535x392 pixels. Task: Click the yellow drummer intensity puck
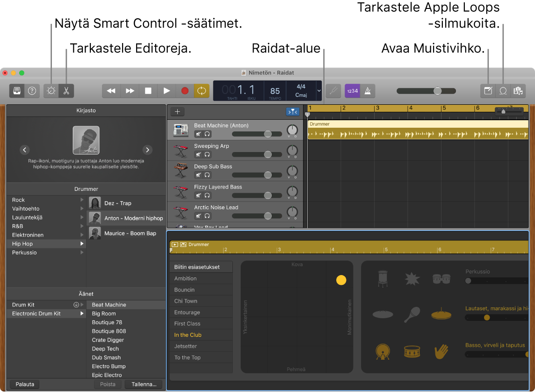[x=341, y=279]
